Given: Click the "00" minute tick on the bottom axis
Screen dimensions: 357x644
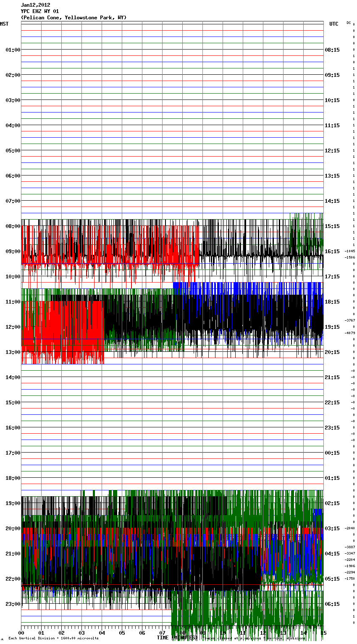Looking at the screenshot, I should (x=21, y=633).
